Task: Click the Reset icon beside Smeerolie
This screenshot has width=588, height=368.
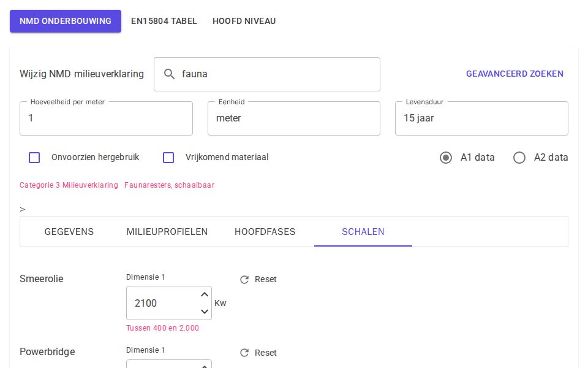Action: pos(244,280)
